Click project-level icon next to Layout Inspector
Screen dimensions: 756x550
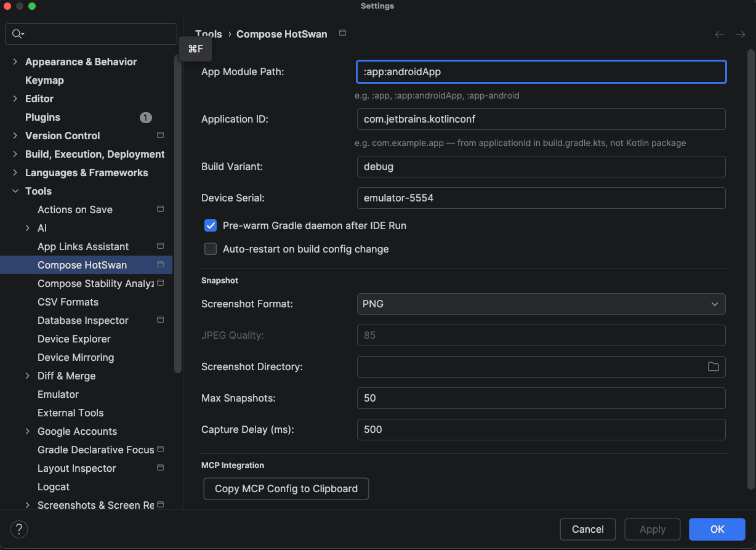[159, 468]
